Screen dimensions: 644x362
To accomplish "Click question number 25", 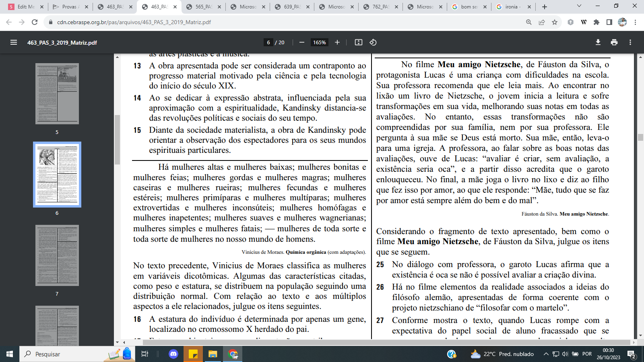I will (x=380, y=264).
